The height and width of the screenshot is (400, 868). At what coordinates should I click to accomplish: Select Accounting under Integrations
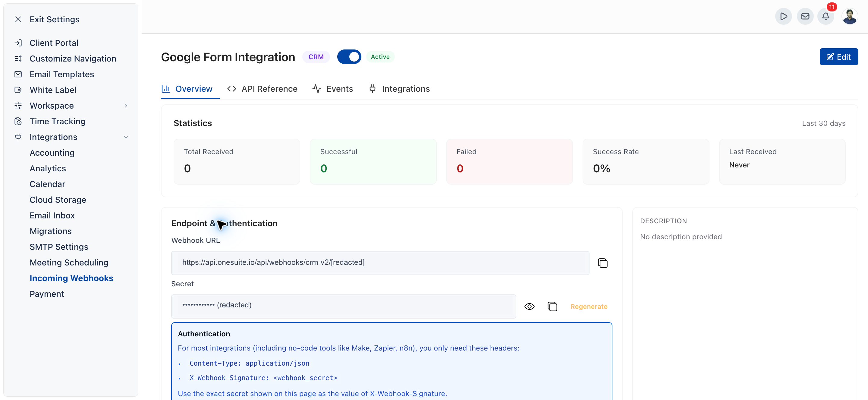(52, 152)
